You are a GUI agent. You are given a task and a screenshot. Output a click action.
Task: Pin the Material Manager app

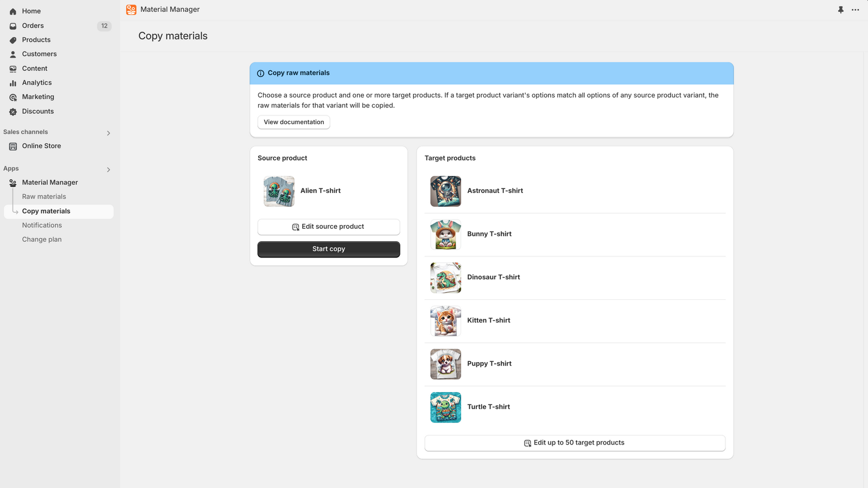[840, 10]
